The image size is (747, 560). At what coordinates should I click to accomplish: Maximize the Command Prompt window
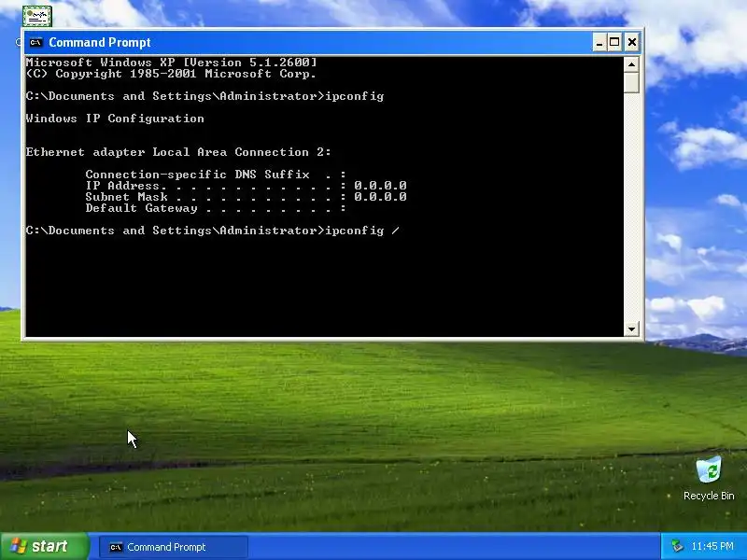tap(614, 42)
